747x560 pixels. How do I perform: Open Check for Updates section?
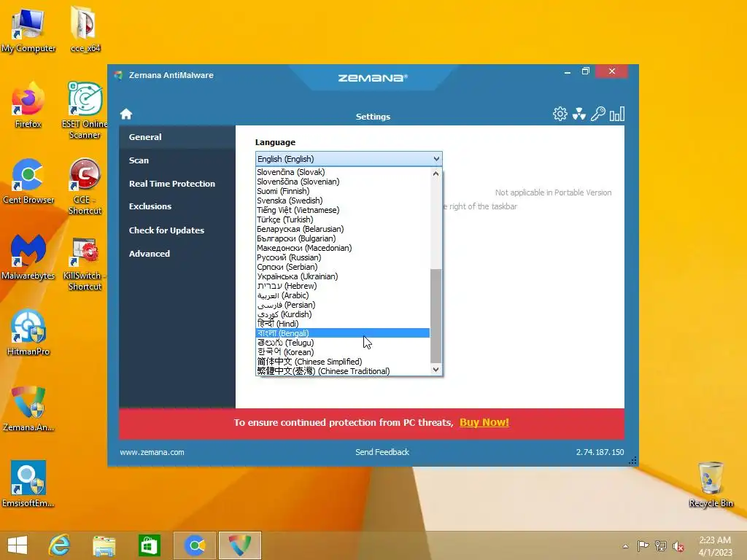(x=177, y=230)
